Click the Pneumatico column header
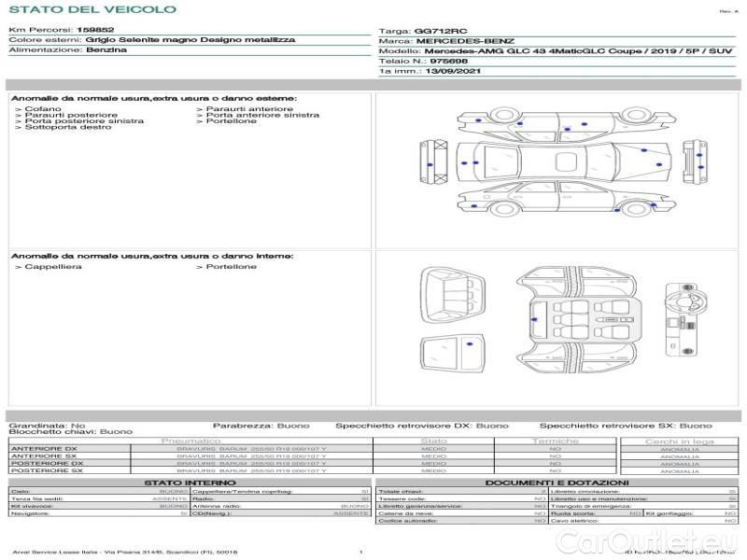Viewport: 747px width, 560px height. pyautogui.click(x=191, y=441)
